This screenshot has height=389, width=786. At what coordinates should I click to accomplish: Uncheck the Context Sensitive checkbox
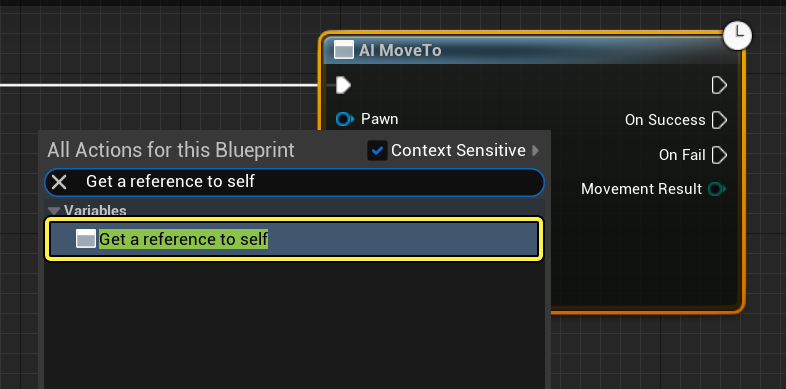(x=377, y=150)
